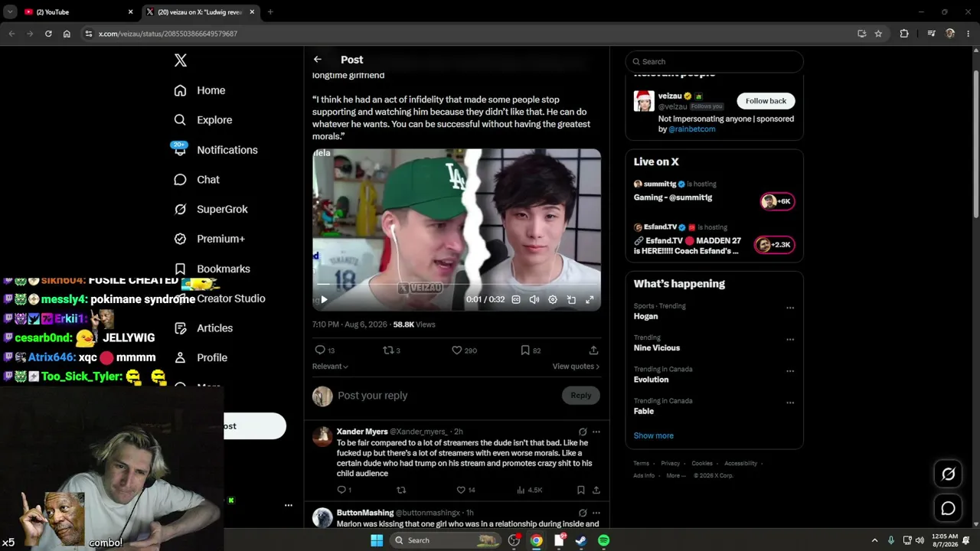Open Profile in the sidebar
The width and height of the screenshot is (980, 551).
point(201,357)
